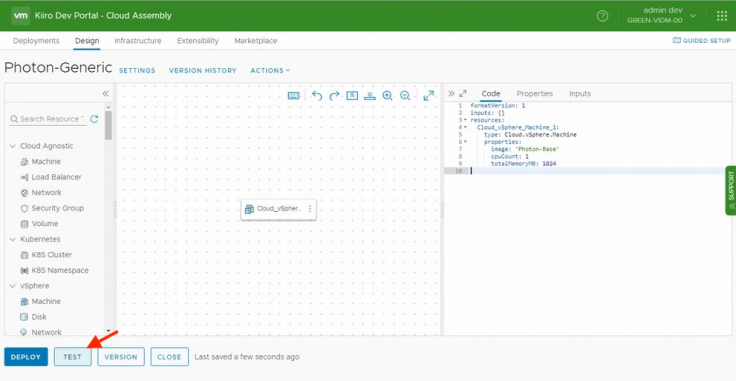Click the Version button
Viewport: 736px width, 381px height.
coord(121,357)
